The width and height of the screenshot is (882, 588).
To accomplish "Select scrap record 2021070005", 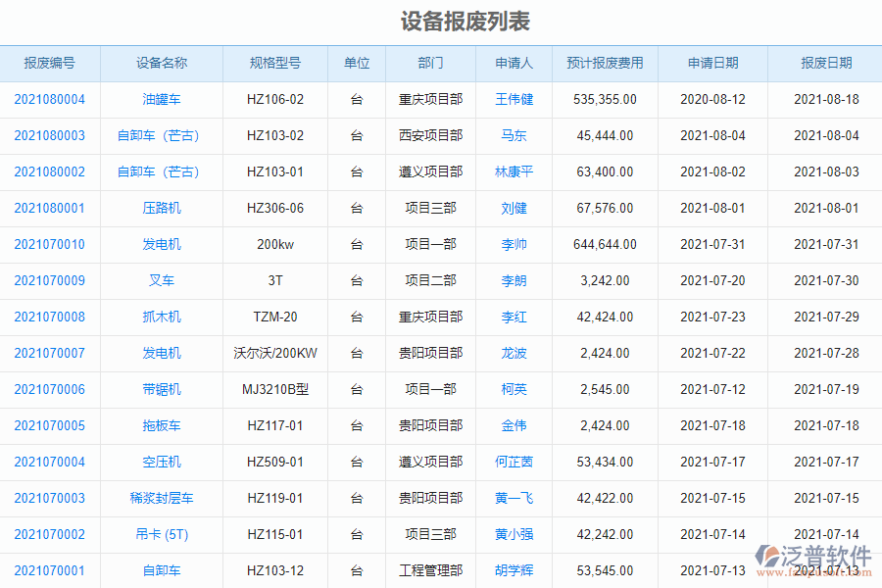I will [x=50, y=425].
